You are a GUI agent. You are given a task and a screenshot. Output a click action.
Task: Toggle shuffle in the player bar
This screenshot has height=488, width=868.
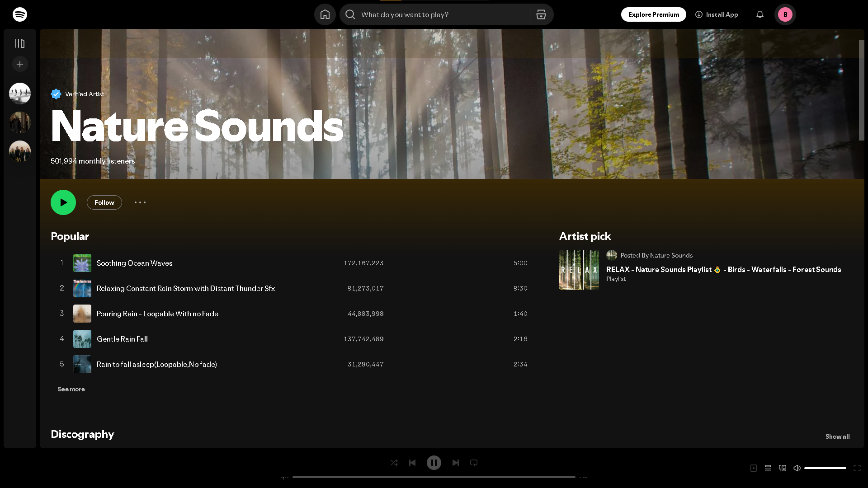pos(394,463)
